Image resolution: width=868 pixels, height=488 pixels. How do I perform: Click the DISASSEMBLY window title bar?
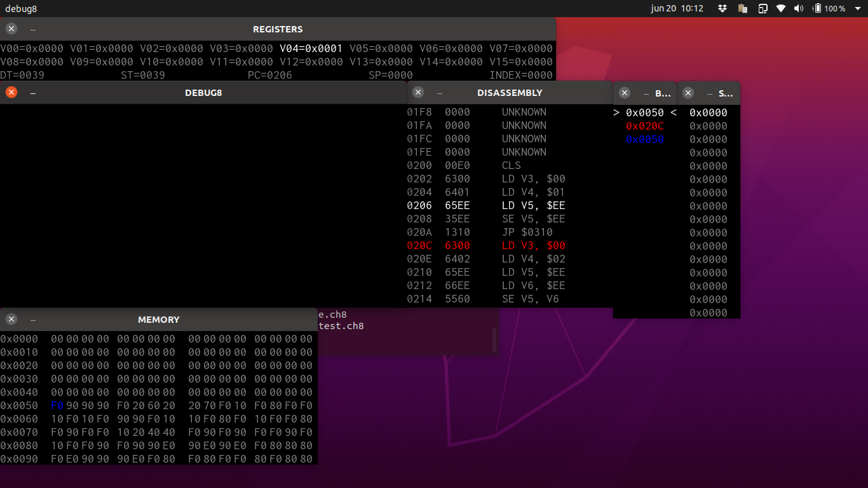pos(510,93)
